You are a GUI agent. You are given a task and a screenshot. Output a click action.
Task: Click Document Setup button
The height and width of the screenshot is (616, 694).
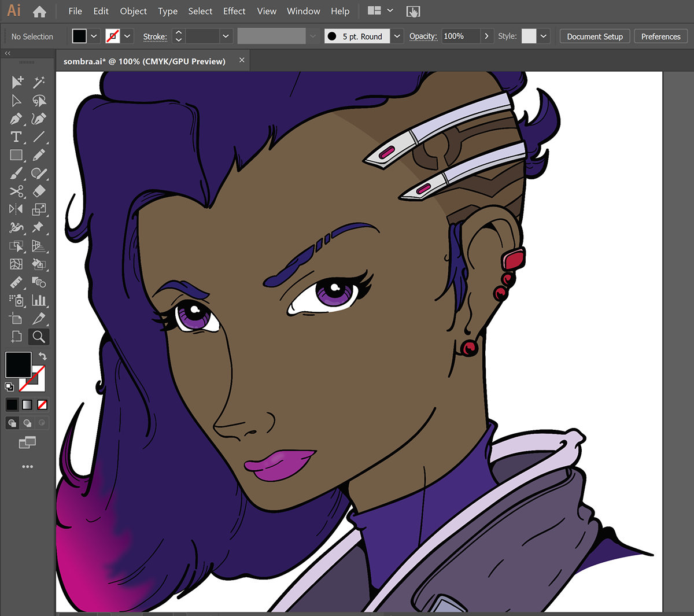595,36
